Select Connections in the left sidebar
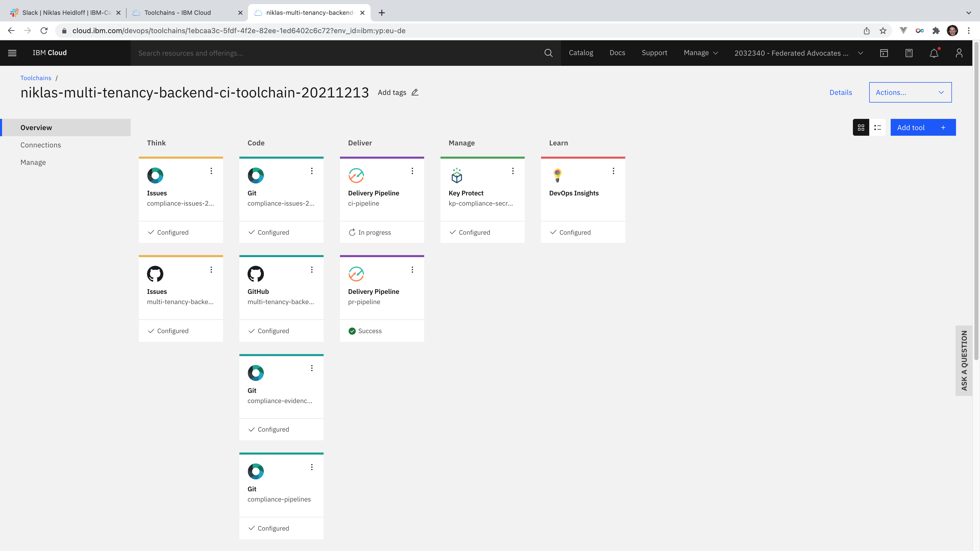Screen dimensions: 980x551 click(41, 145)
